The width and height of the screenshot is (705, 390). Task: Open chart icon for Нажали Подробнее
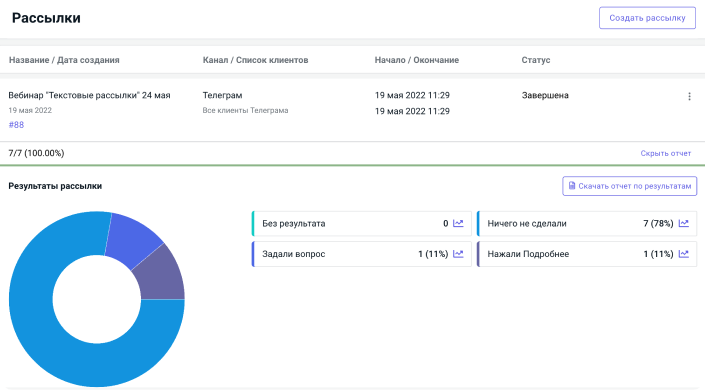(x=683, y=254)
